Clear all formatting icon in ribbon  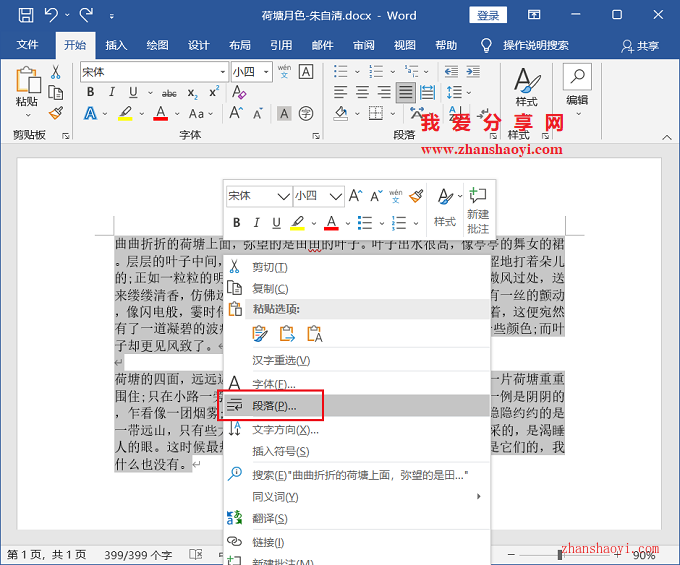pyautogui.click(x=239, y=92)
